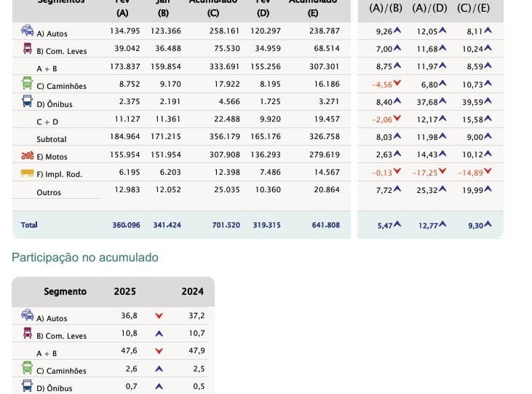The height and width of the screenshot is (394, 532).
Task: Click the red down arrow next to -14,89
Action: tap(488, 171)
